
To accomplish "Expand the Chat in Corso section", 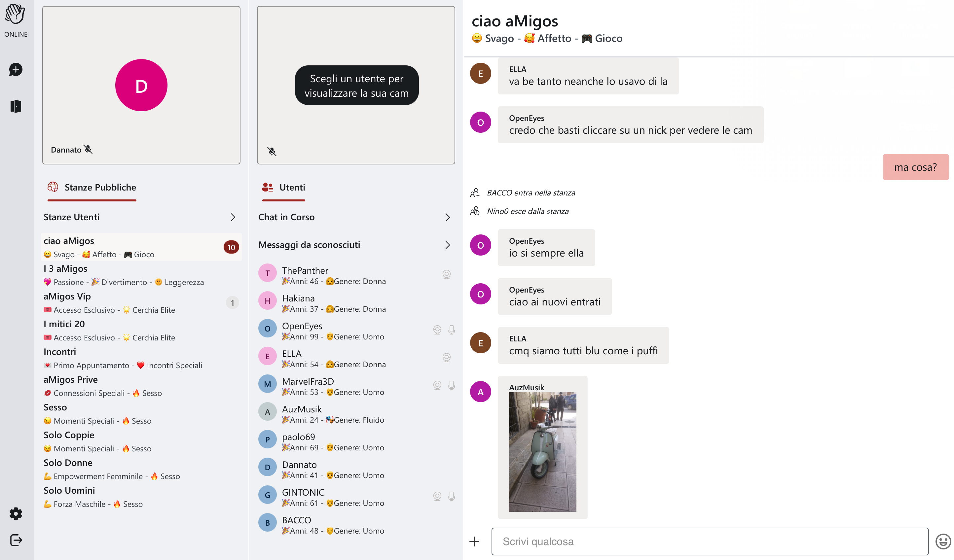I will click(x=355, y=217).
